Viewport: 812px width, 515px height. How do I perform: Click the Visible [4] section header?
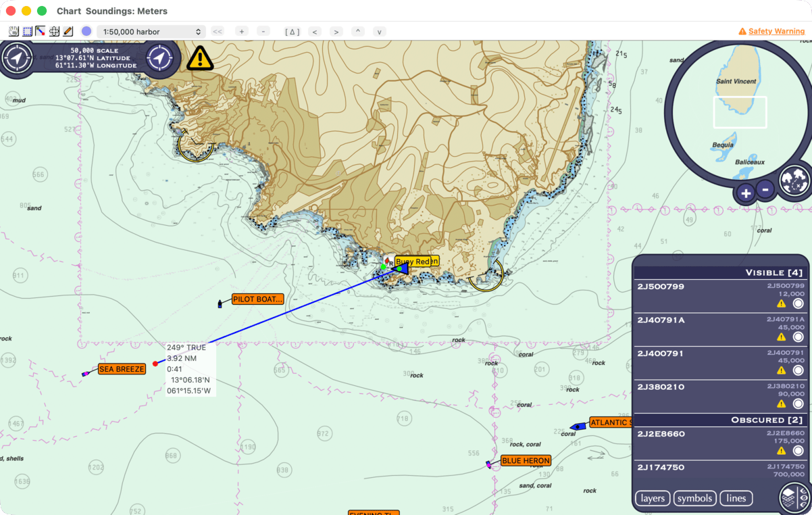[x=720, y=272]
